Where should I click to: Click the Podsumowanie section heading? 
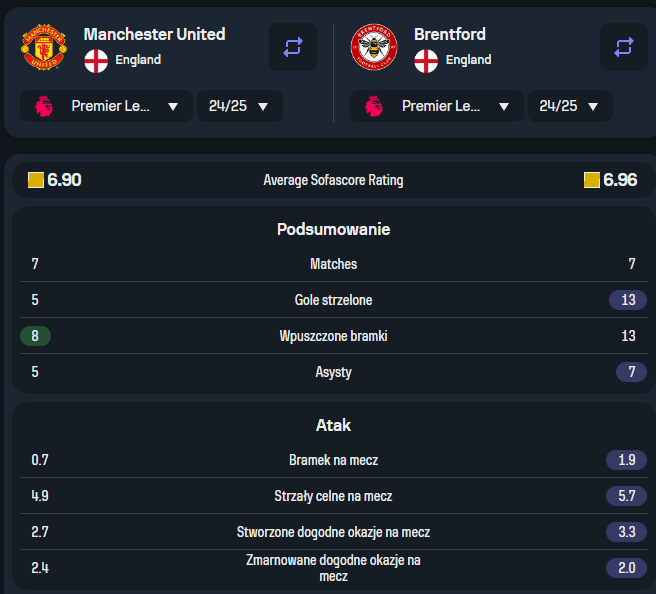[x=333, y=229]
